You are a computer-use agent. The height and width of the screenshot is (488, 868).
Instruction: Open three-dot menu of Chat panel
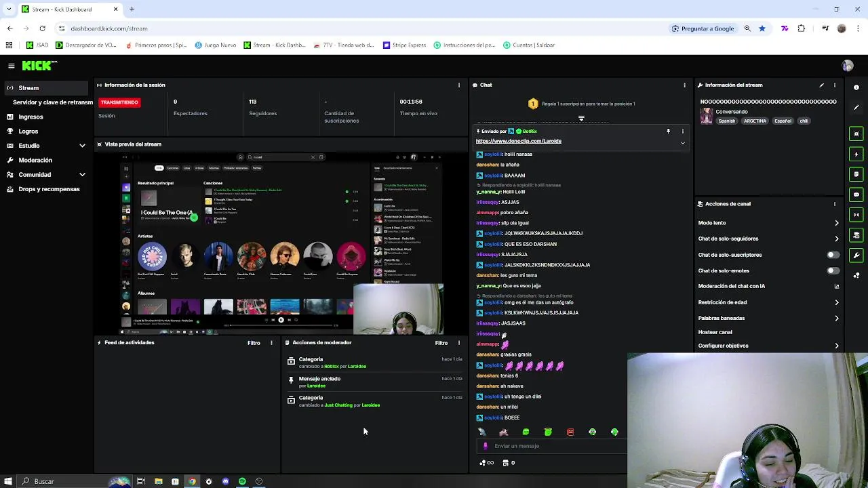pos(684,85)
